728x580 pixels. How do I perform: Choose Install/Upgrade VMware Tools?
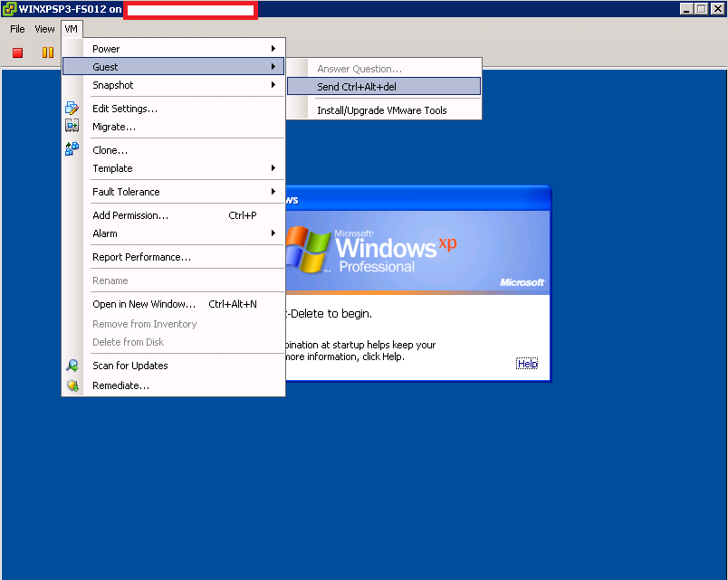click(x=384, y=110)
